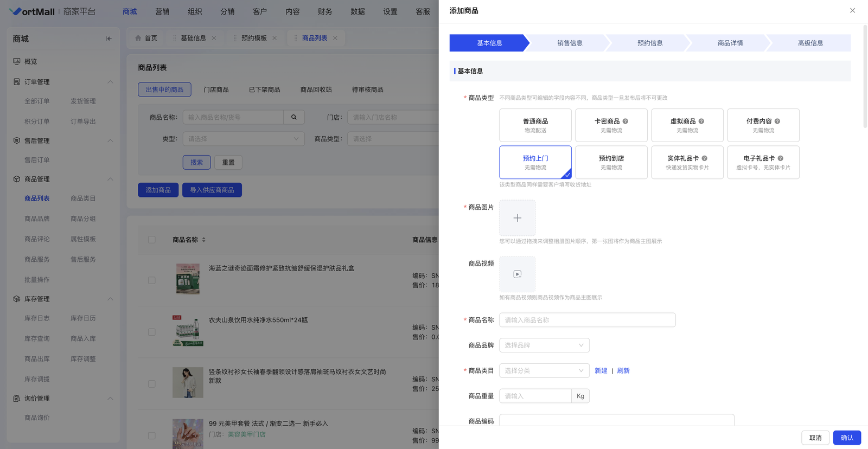Click the plus icon to upload product image
The width and height of the screenshot is (868, 449).
[x=517, y=218]
